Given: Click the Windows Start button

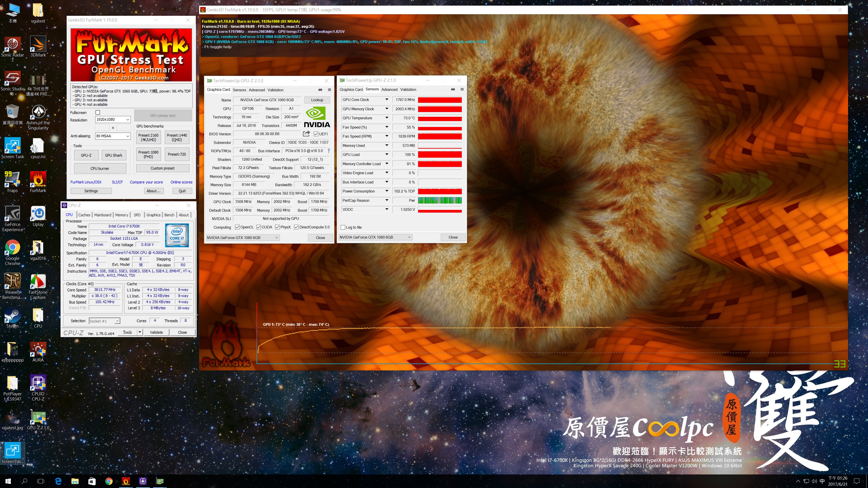Looking at the screenshot, I should (x=8, y=481).
